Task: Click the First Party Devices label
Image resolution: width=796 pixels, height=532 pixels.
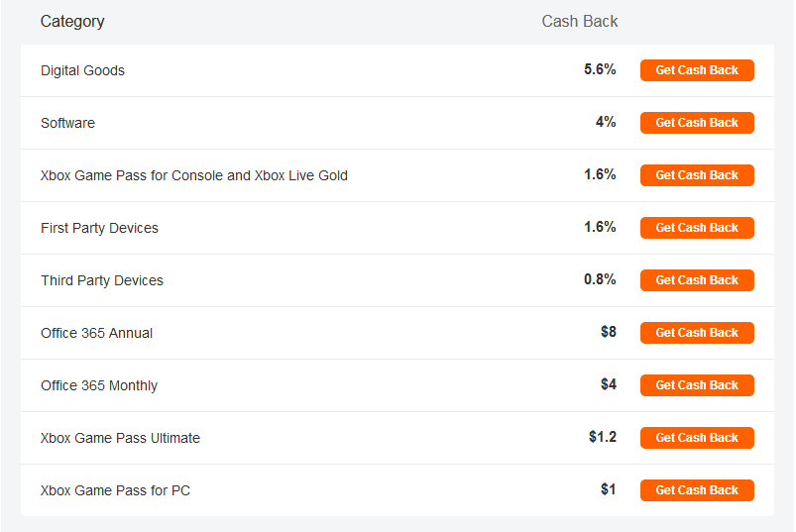Action: click(99, 228)
